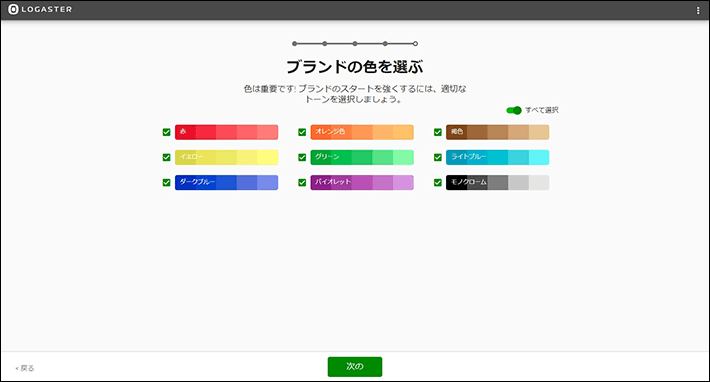The width and height of the screenshot is (710, 382).
Task: Select the ライトブルー palette bar
Action: point(497,158)
